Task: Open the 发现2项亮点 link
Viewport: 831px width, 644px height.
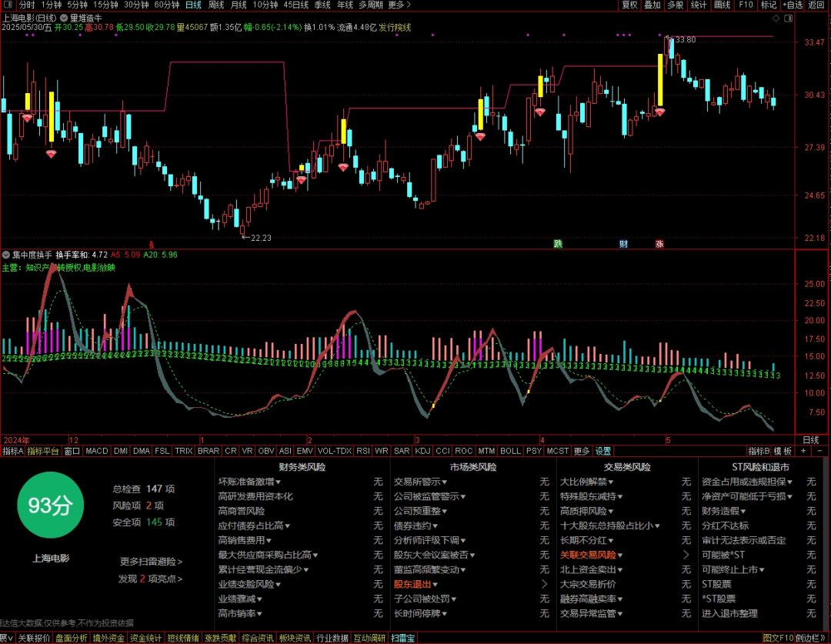Action: [x=151, y=579]
